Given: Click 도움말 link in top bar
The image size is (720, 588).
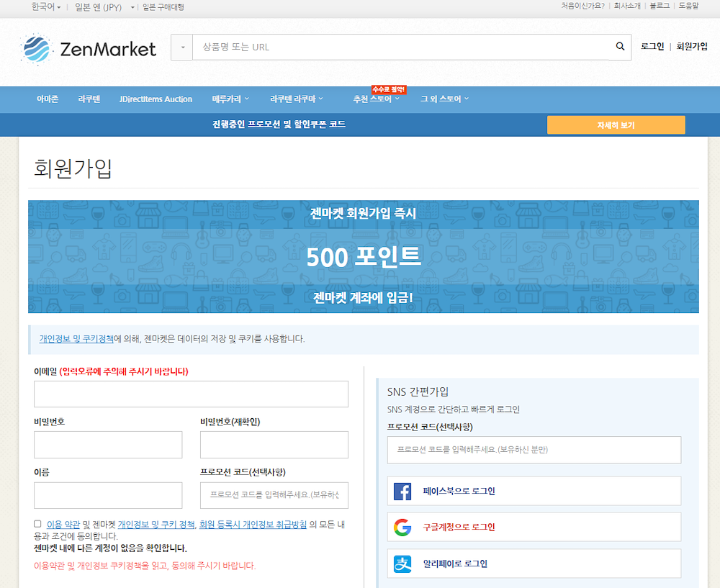Looking at the screenshot, I should pos(689,6).
